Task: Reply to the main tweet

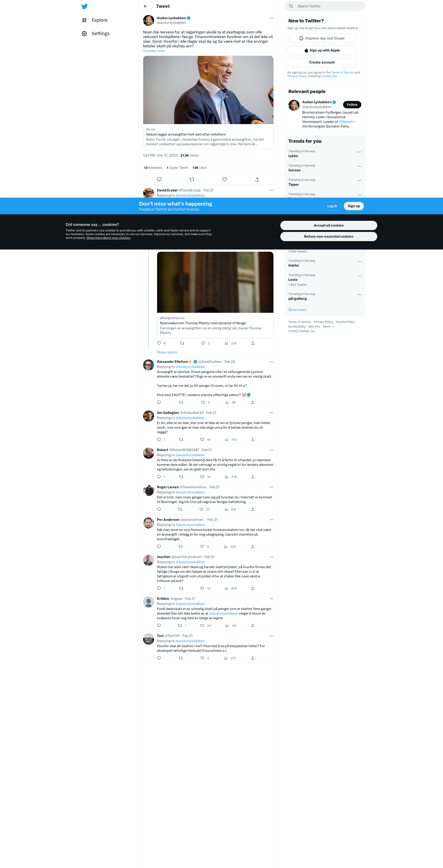Action: (159, 179)
